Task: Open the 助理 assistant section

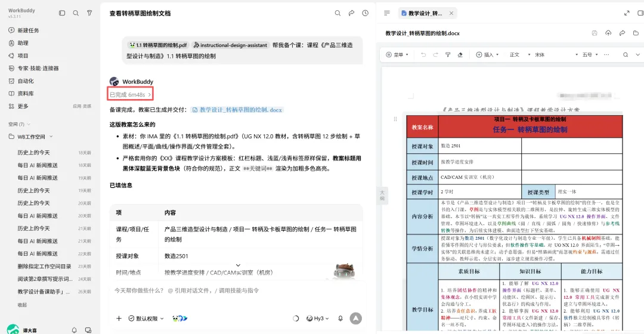Action: point(18,43)
